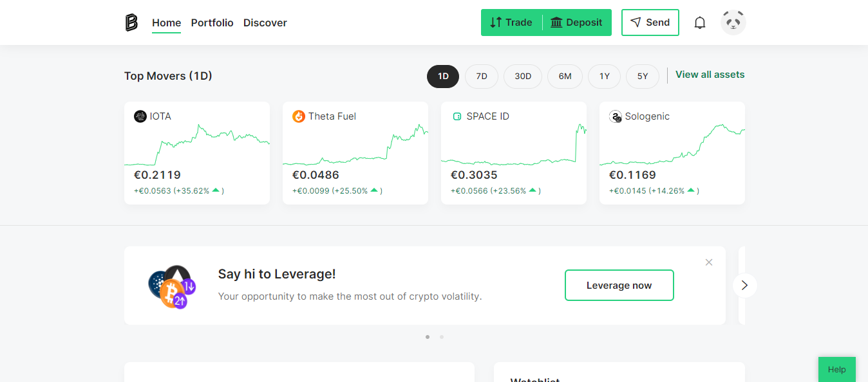Dismiss the Leverage banner with X
868x382 pixels.
[x=709, y=262]
